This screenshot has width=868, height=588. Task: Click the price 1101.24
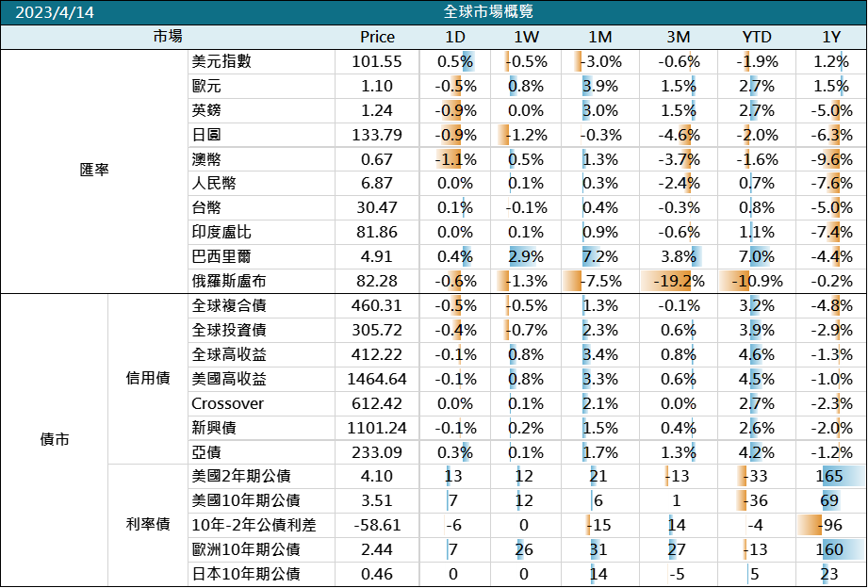(377, 428)
